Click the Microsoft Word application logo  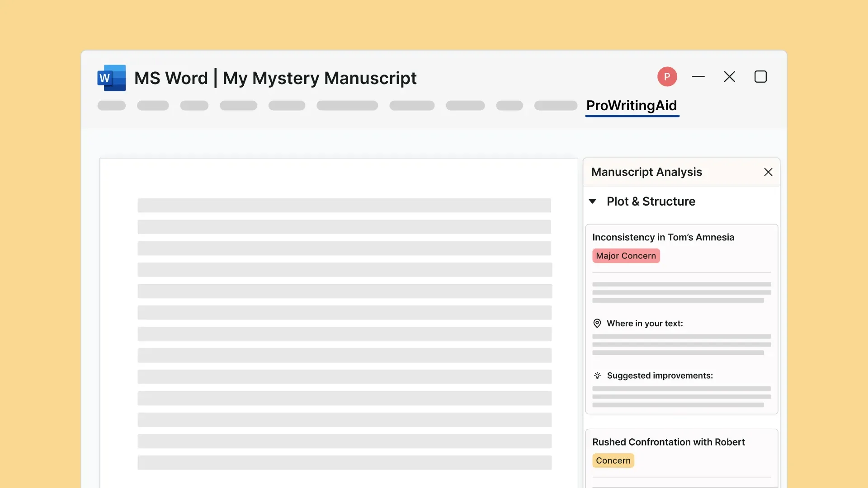coord(111,77)
